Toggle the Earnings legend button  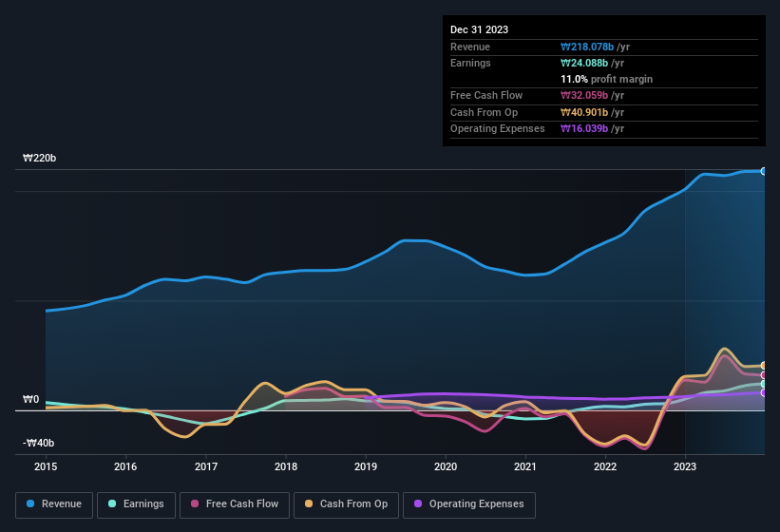pyautogui.click(x=136, y=504)
